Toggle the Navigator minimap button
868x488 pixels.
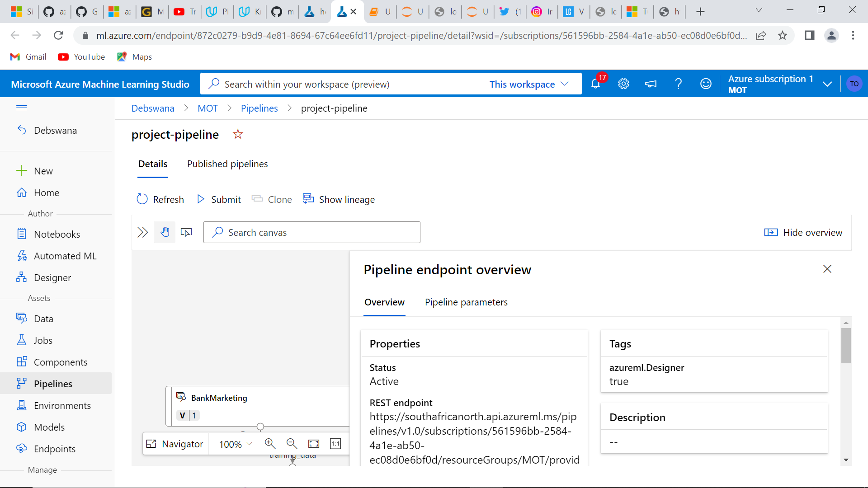pyautogui.click(x=175, y=444)
